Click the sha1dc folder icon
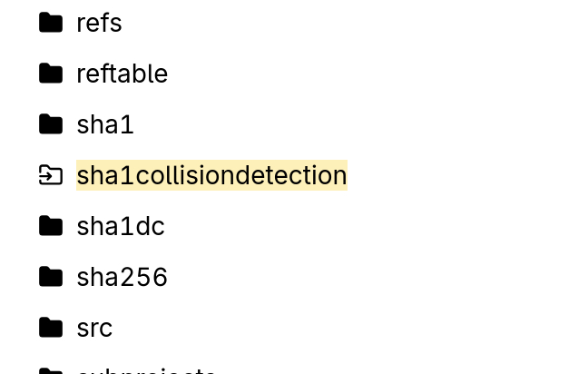The width and height of the screenshot is (588, 374). click(x=51, y=226)
